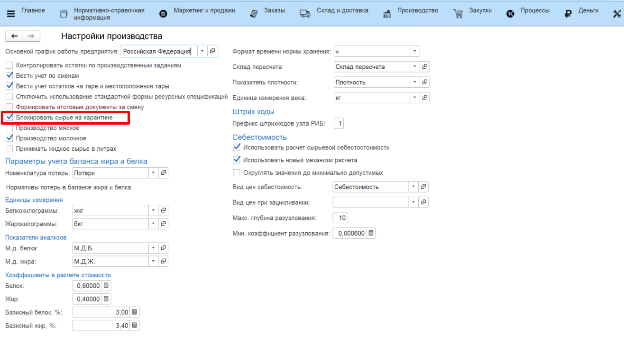
Task: Expand the Основной график работы предприятия dropdown
Action: [x=202, y=51]
